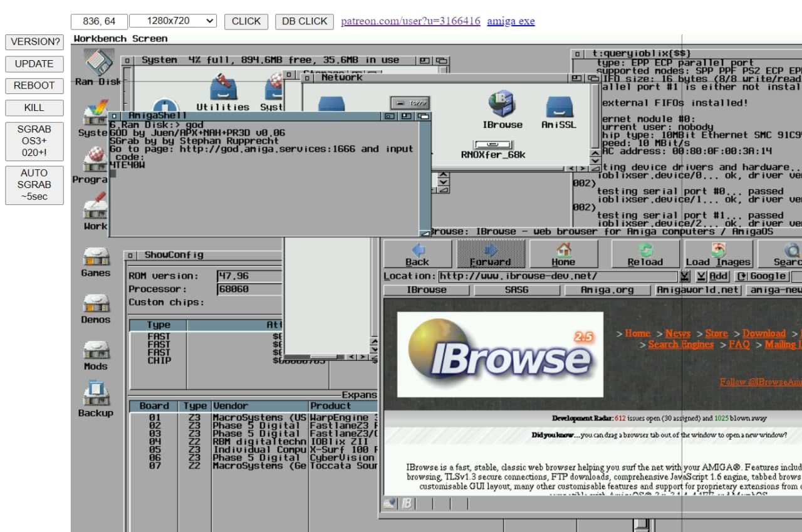Reload the page in IBrowse
The width and height of the screenshot is (802, 532).
click(x=645, y=254)
